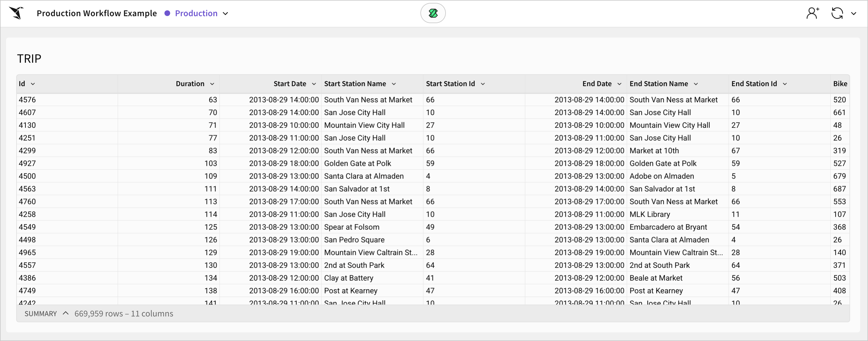This screenshot has height=341, width=868.
Task: Click the Bike column header
Action: 839,84
